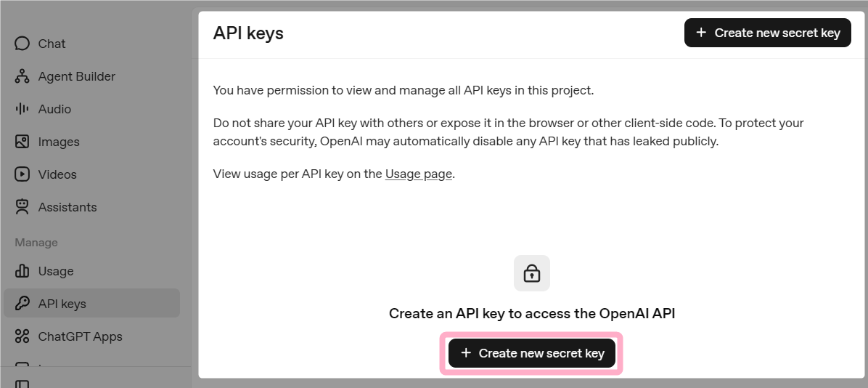Click the Assistants robot icon
This screenshot has width=868, height=388.
[x=22, y=207]
